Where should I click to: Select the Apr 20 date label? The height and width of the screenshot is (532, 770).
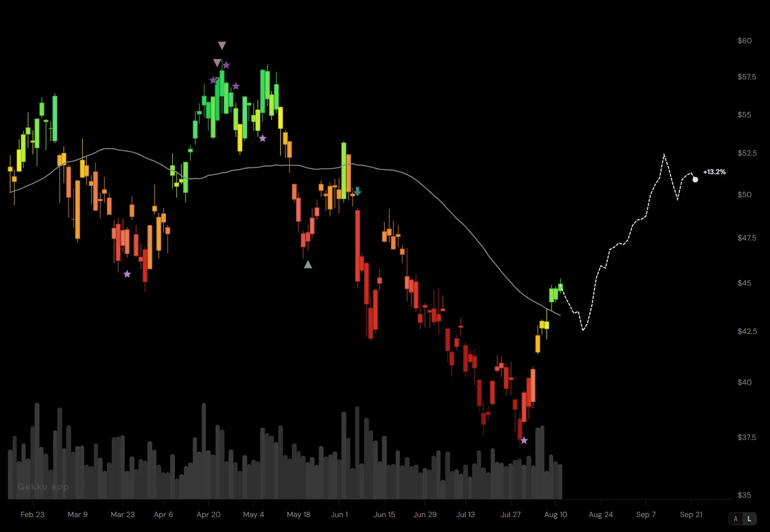(x=208, y=514)
